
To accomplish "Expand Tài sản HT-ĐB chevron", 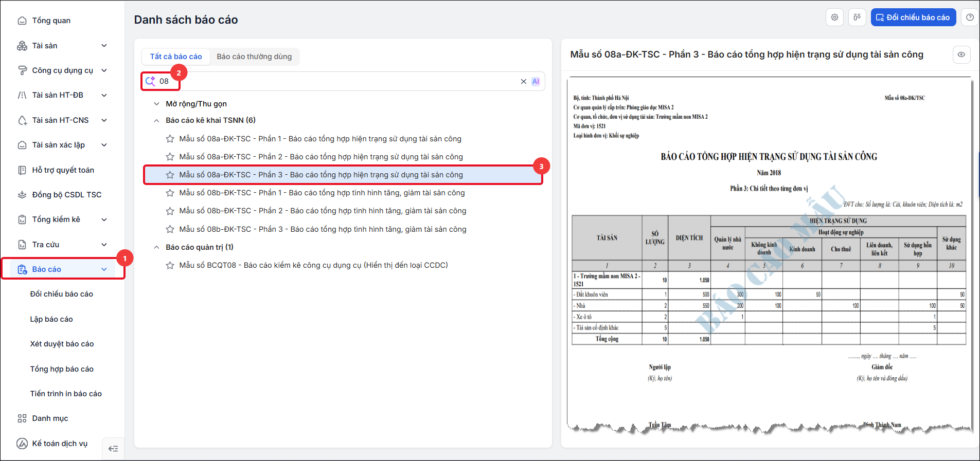I will click(104, 95).
